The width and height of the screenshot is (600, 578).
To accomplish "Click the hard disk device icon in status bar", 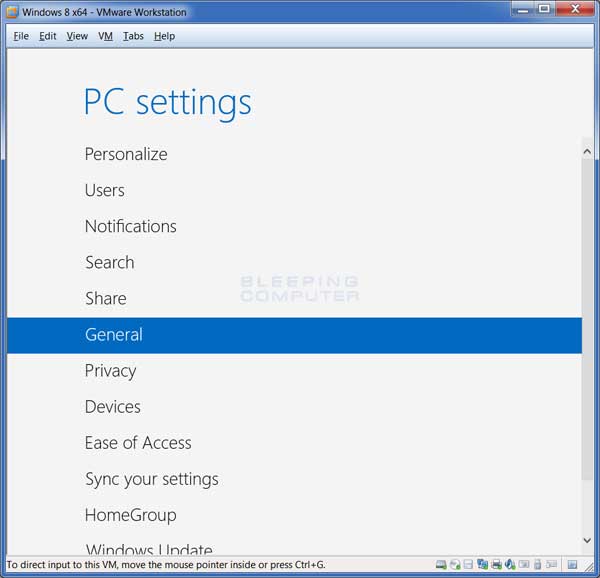I will (441, 564).
